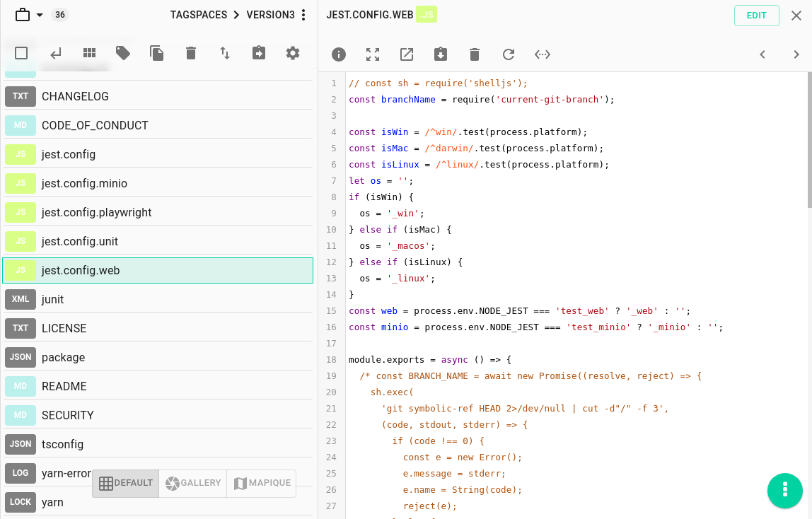Open the tag files icon
Image resolution: width=812 pixels, height=519 pixels.
coord(123,53)
